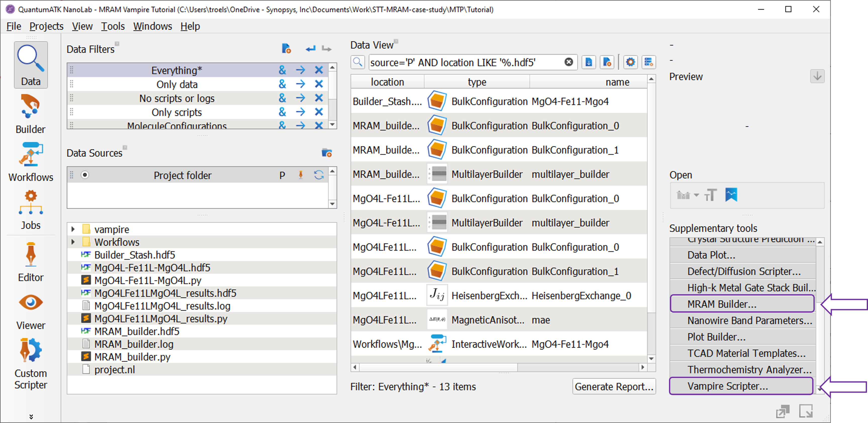The height and width of the screenshot is (423, 868).
Task: Open the Help menu
Action: click(190, 26)
